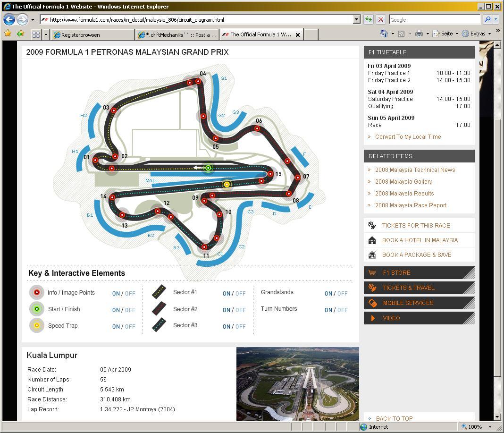
Task: Click the tickets icon beside Tickets For This Race
Action: tap(372, 226)
